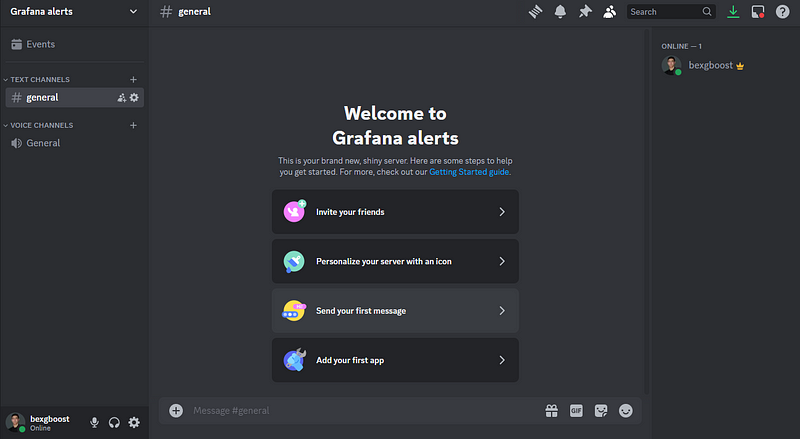Screen dimensions: 800x439
Task: Create a new text channel with plus
Action: (133, 80)
